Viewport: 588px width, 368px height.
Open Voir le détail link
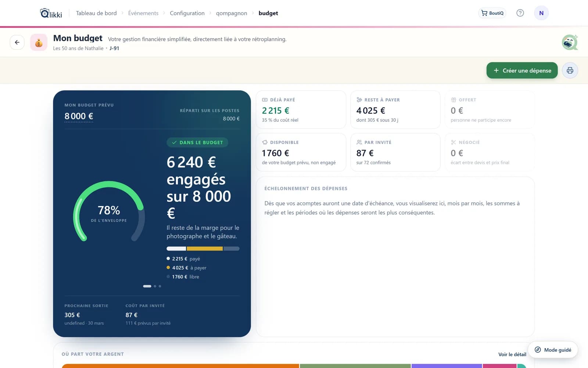click(512, 354)
